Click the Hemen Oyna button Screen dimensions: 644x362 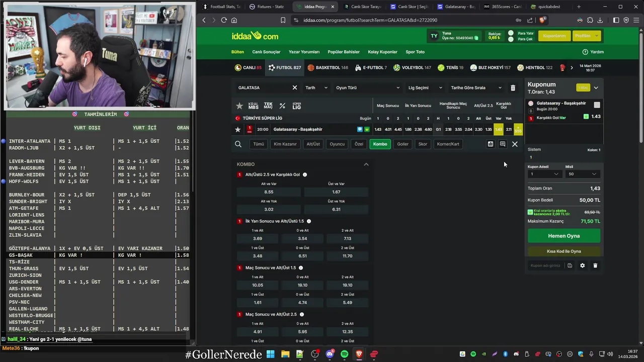click(564, 236)
